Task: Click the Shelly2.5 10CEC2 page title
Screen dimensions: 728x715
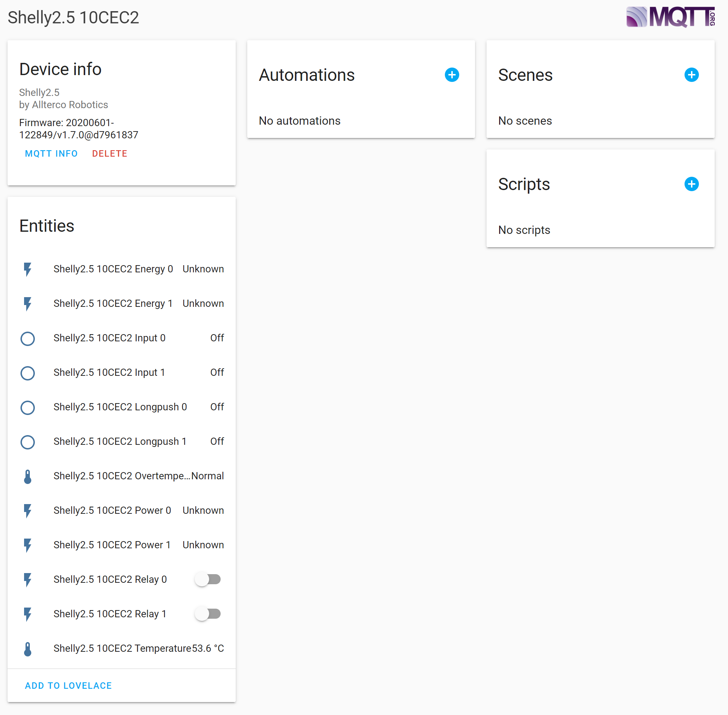Action: coord(73,17)
